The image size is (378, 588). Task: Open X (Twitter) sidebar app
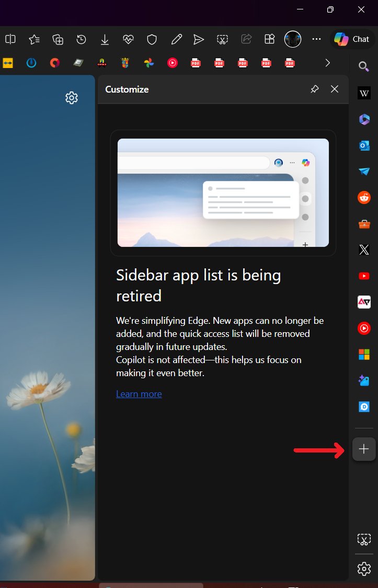[364, 250]
